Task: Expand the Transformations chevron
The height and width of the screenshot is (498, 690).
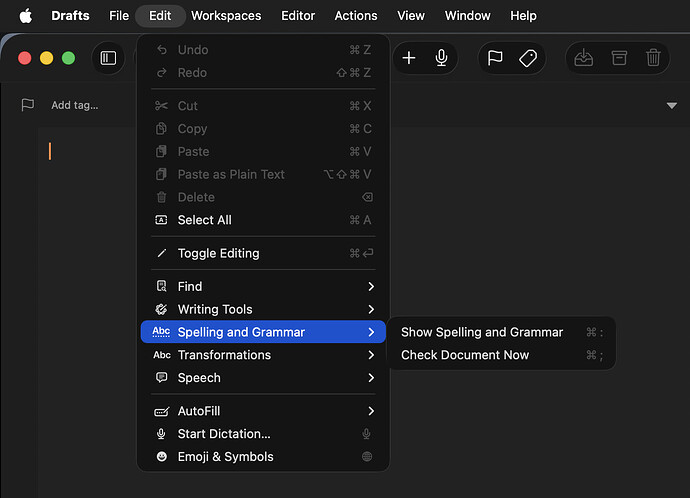Action: point(371,355)
